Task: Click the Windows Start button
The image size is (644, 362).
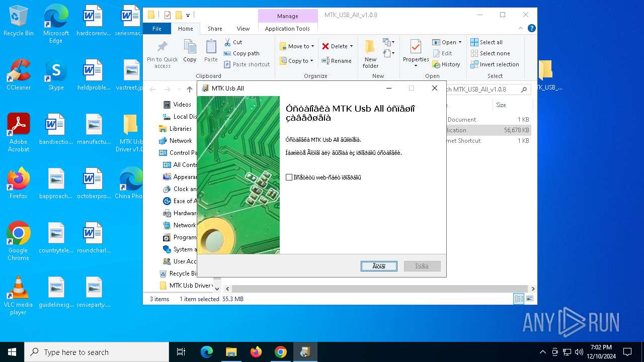Action: (12, 352)
